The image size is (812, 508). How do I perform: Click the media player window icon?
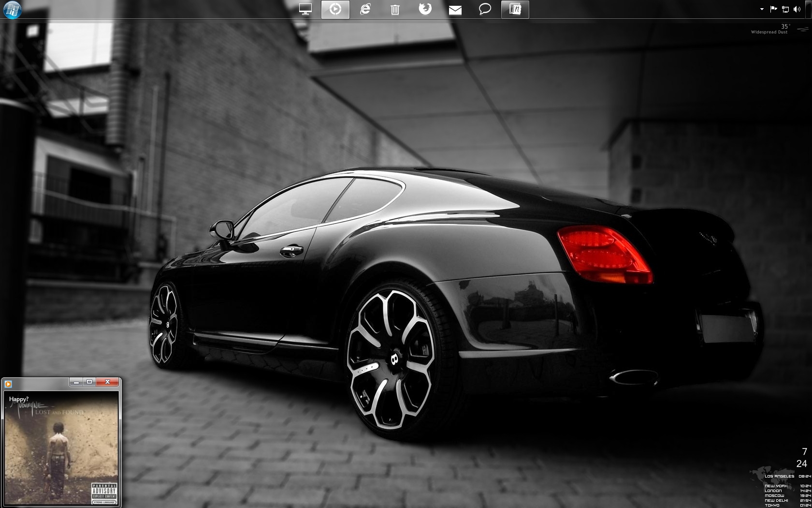[8, 384]
